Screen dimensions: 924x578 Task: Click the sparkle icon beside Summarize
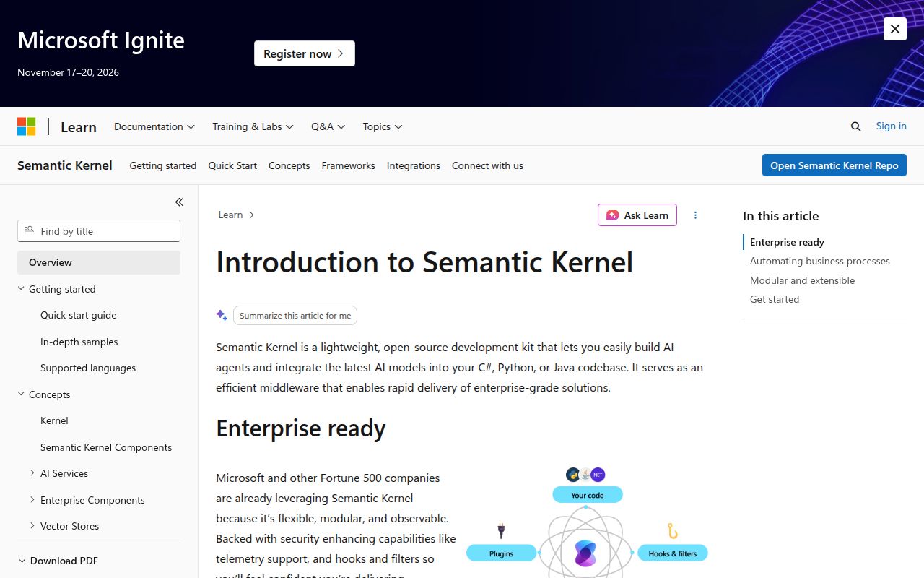pyautogui.click(x=222, y=315)
